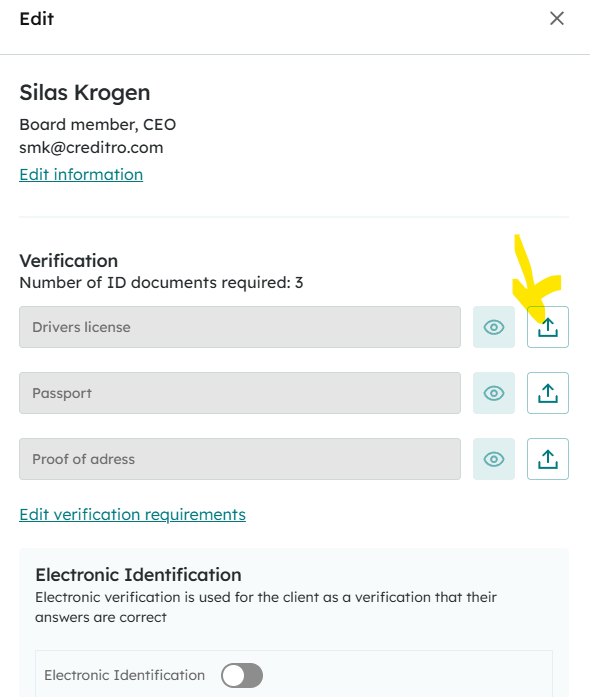Upload a file for Passport

(548, 393)
